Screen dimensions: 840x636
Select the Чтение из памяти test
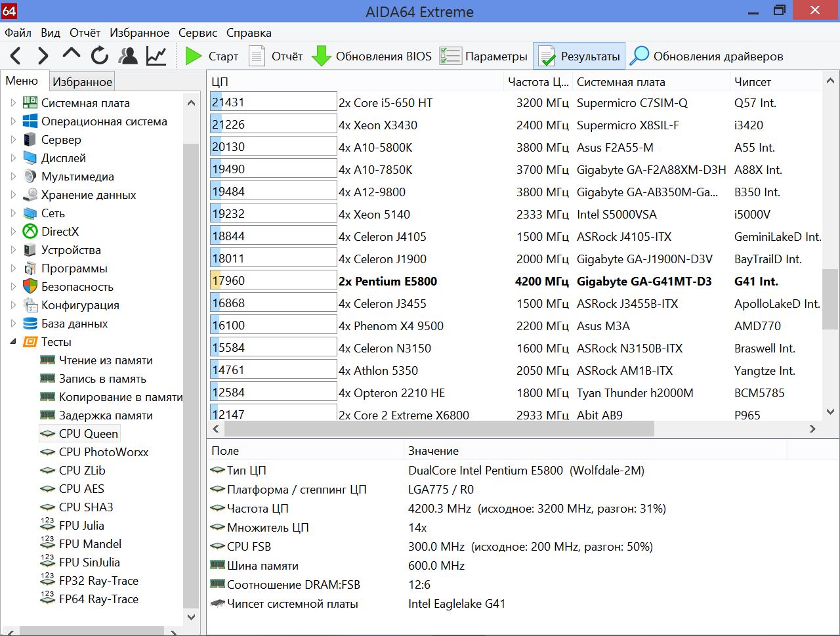coord(106,360)
